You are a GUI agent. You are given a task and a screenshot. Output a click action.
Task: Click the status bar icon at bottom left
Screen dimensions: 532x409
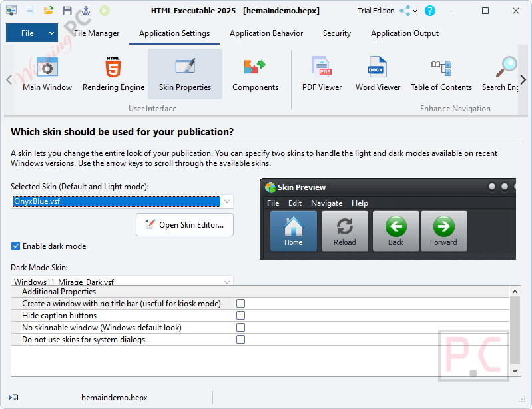(13, 398)
